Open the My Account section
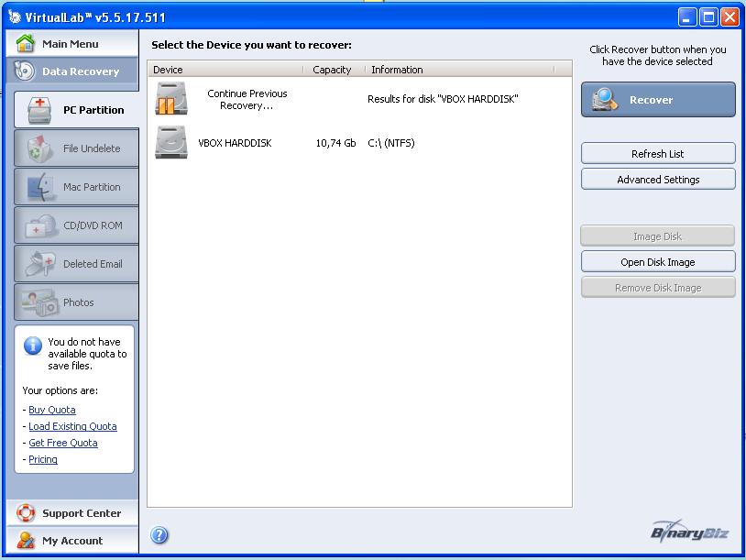This screenshot has width=746, height=560. 72,541
